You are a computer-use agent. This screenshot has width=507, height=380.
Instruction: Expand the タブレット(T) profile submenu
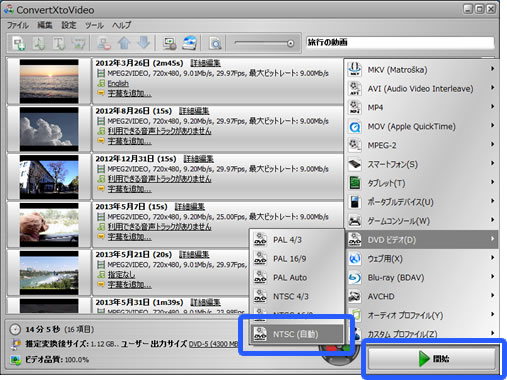422,183
